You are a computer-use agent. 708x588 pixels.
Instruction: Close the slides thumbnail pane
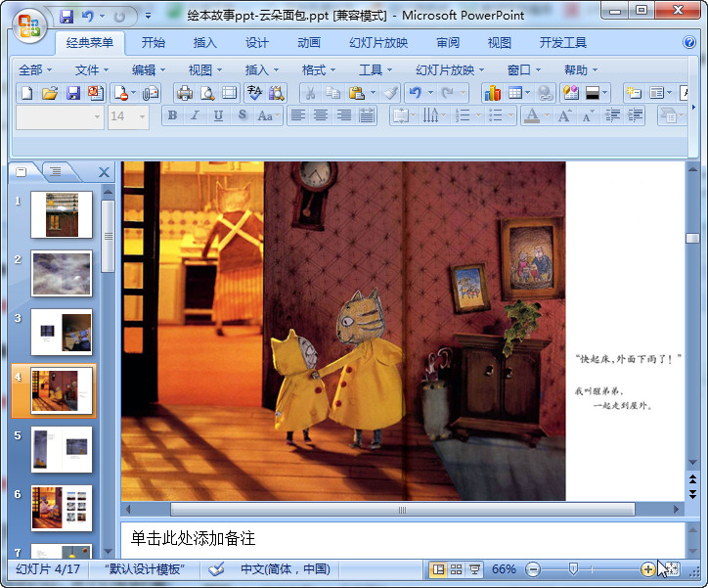[x=104, y=172]
